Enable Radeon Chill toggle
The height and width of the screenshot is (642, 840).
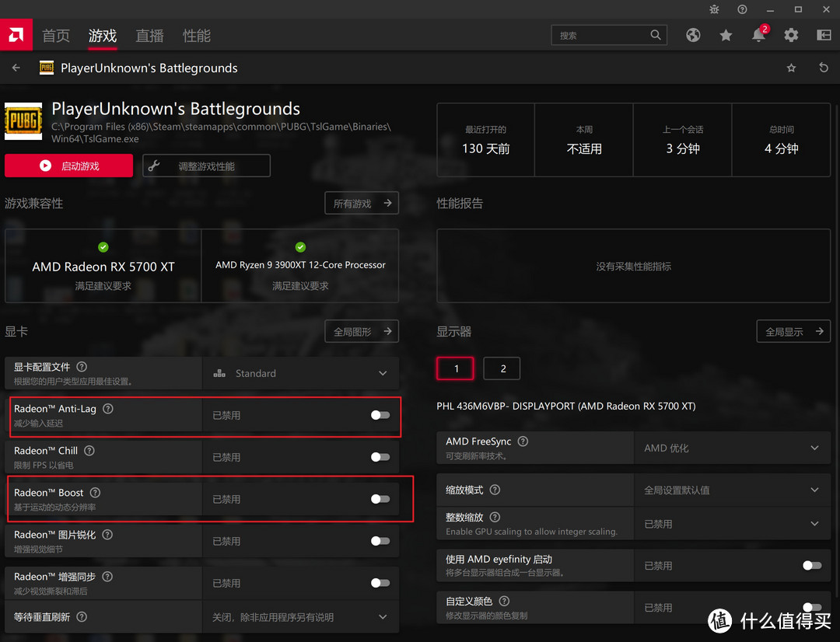click(380, 457)
